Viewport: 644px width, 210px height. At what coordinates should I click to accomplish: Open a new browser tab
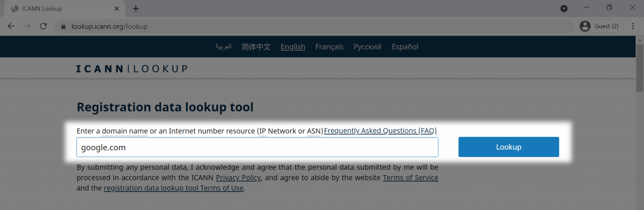click(135, 8)
